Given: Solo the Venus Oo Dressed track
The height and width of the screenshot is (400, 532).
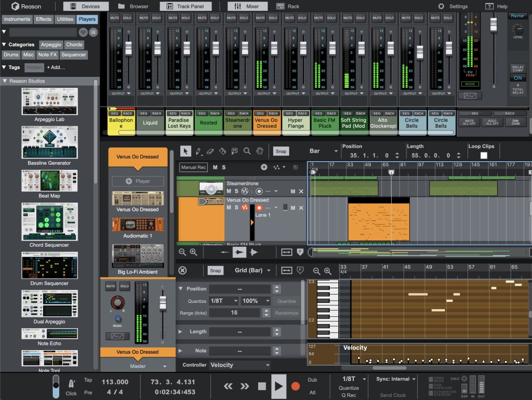Looking at the screenshot, I should point(236,207).
